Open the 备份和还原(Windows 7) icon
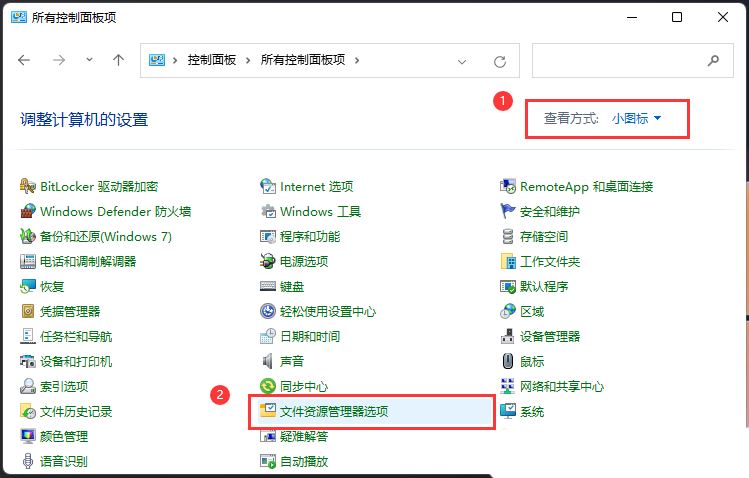The height and width of the screenshot is (478, 749). pyautogui.click(x=28, y=236)
